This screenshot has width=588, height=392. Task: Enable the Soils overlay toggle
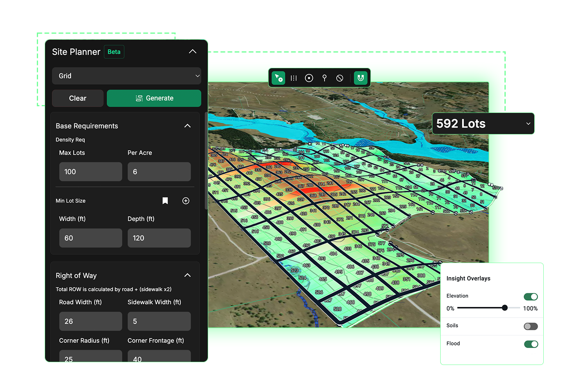pyautogui.click(x=530, y=327)
